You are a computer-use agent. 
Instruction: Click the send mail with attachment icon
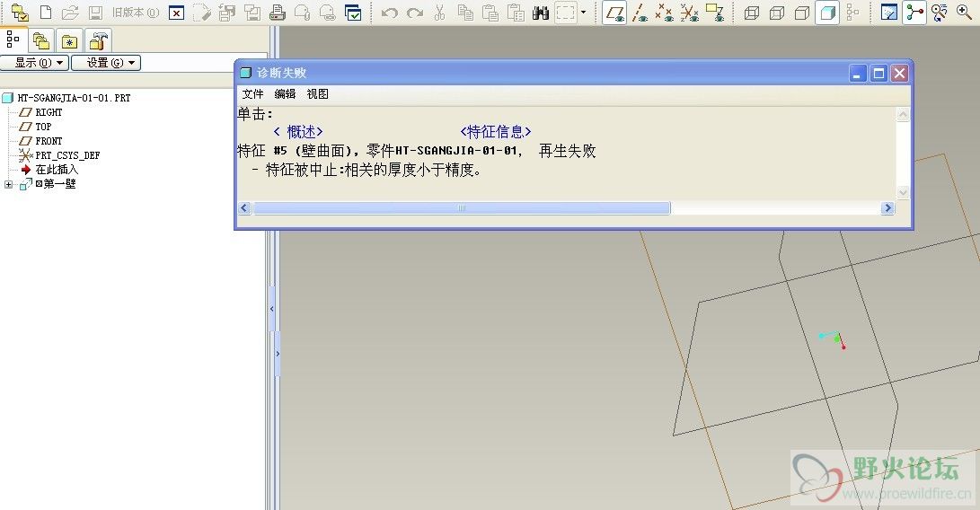point(303,13)
